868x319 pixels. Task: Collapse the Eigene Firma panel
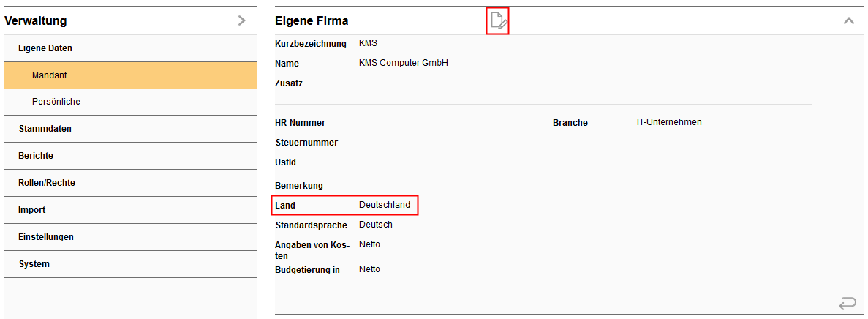848,21
